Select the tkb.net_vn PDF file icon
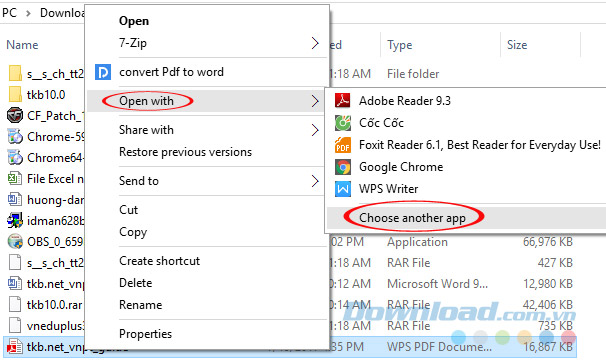Screen dimensions: 606x362 click(15, 347)
